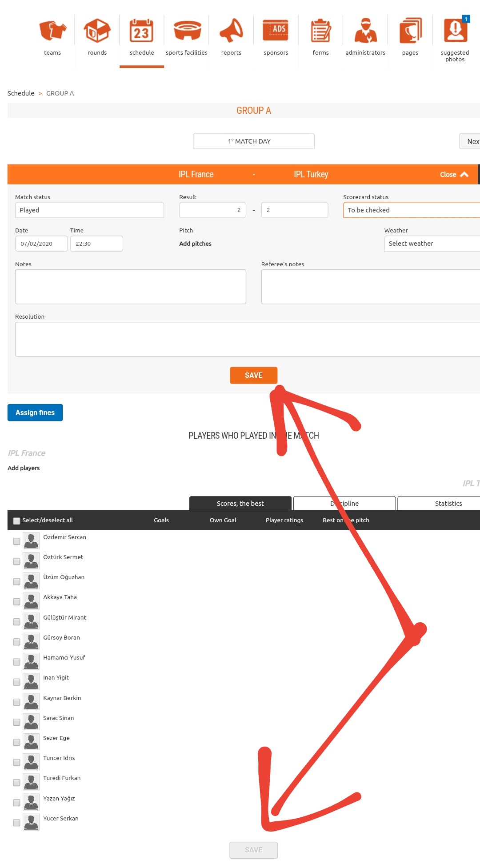Open the Select weather dropdown
Screen dimensions: 480x868
pos(432,244)
